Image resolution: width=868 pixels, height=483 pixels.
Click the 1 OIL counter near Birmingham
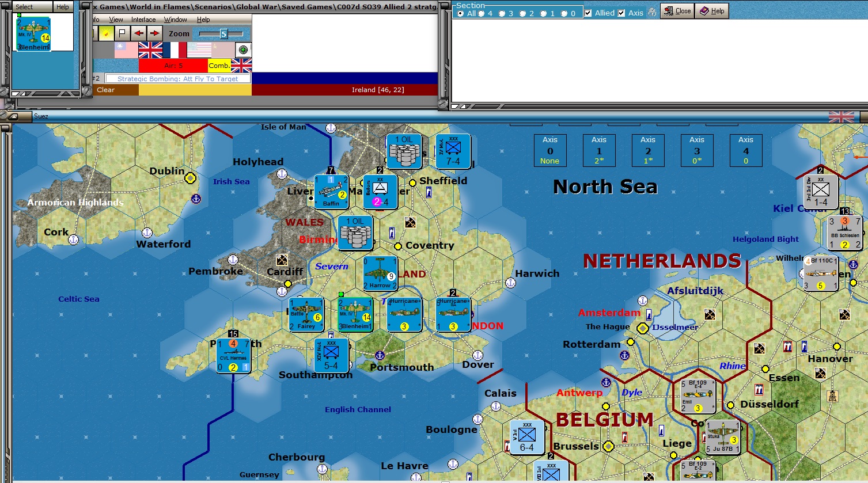pos(355,233)
